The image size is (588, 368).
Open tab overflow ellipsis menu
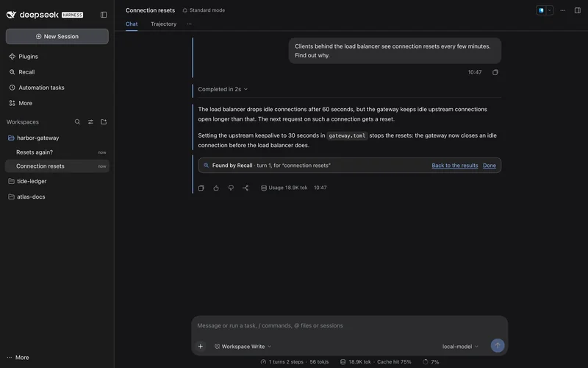tap(189, 24)
